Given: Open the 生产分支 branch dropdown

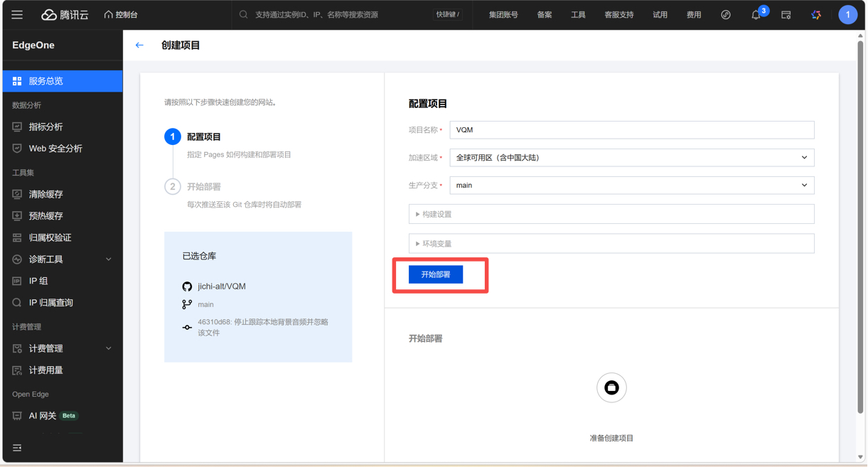Looking at the screenshot, I should [631, 186].
